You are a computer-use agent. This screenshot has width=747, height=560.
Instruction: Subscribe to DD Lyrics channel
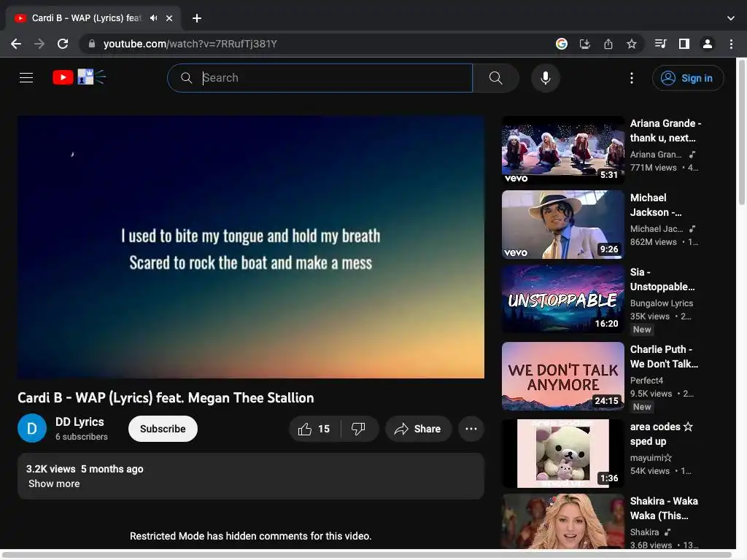(163, 429)
